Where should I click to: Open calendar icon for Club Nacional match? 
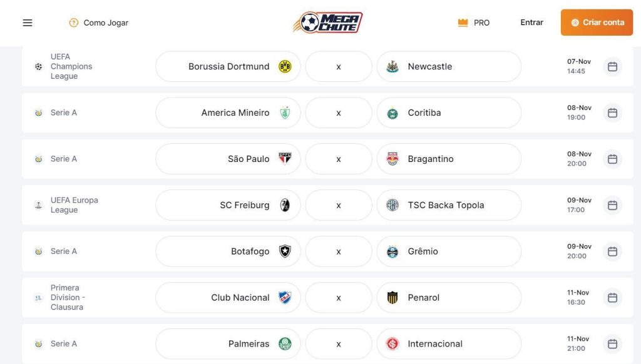pyautogui.click(x=612, y=298)
